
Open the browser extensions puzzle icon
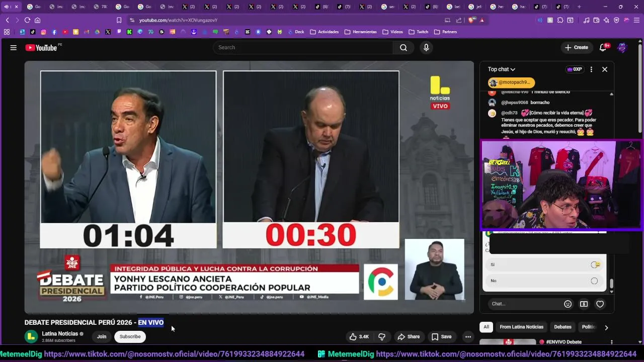point(560,20)
